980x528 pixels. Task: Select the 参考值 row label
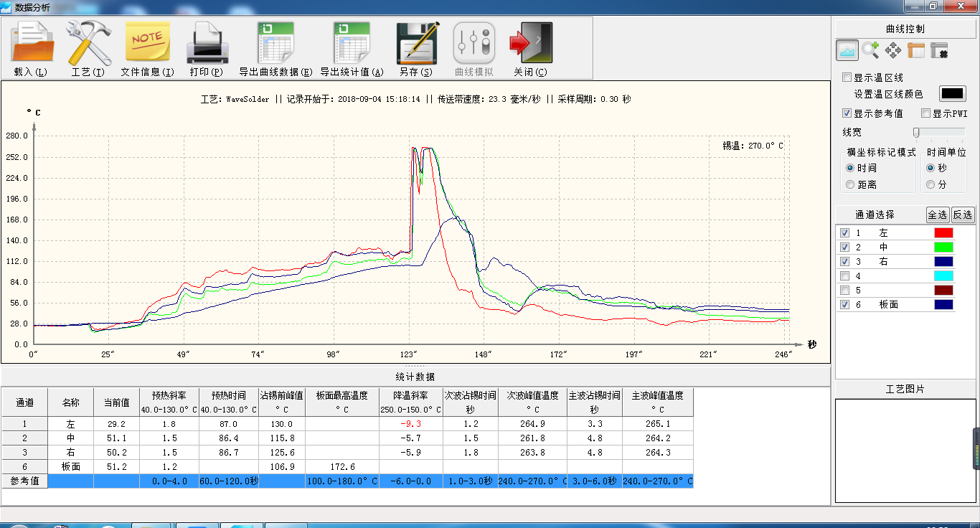[x=24, y=481]
